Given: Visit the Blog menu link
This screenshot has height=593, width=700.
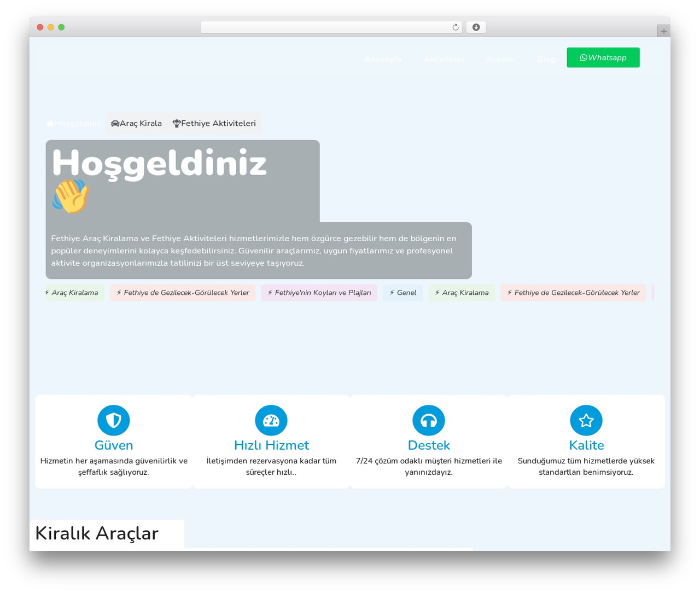Looking at the screenshot, I should coord(546,59).
